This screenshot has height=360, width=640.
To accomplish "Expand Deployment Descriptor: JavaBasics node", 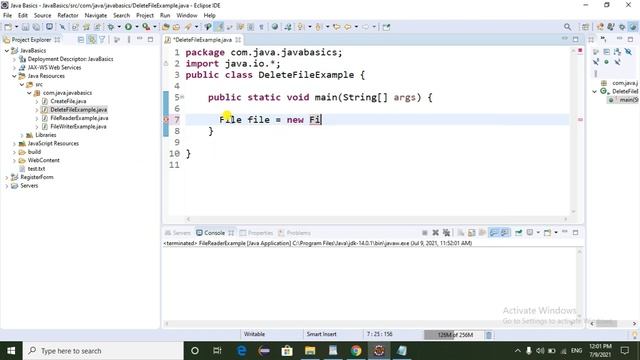I will tap(14, 59).
